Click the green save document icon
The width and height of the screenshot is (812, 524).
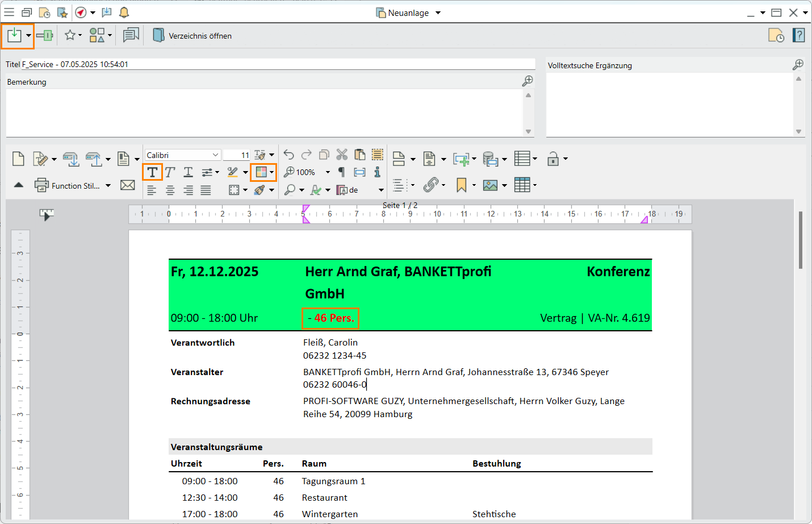(14, 36)
